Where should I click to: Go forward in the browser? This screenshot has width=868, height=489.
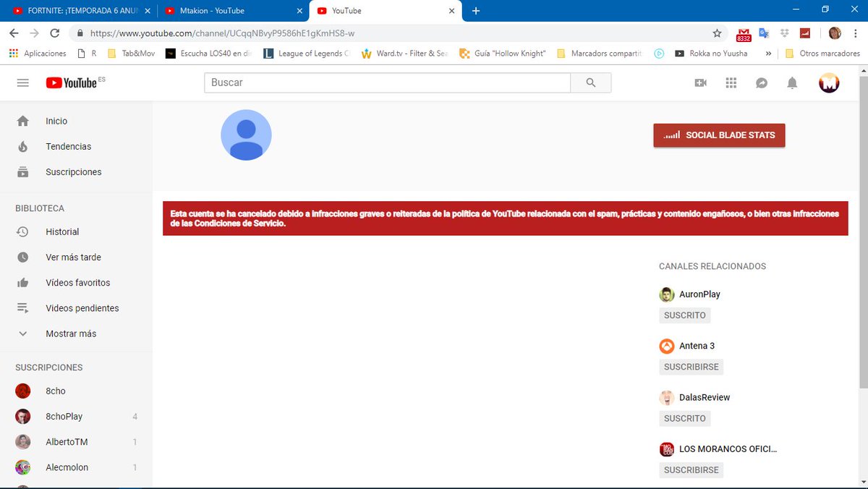(x=34, y=33)
